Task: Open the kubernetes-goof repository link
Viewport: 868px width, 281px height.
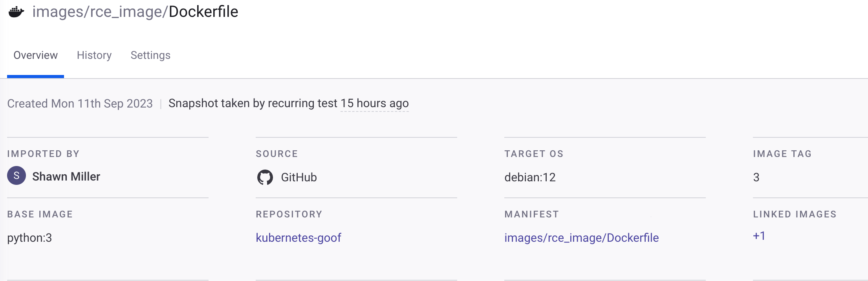Action: pos(298,238)
